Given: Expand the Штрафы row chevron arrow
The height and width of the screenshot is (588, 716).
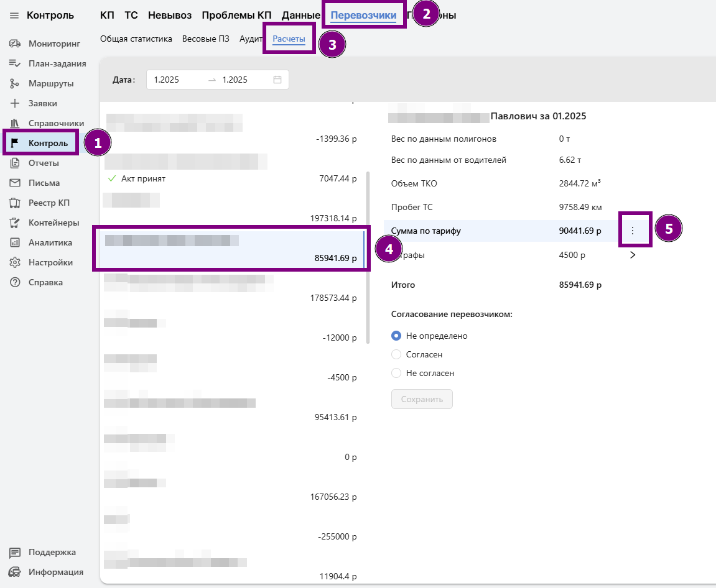Looking at the screenshot, I should 633,255.
